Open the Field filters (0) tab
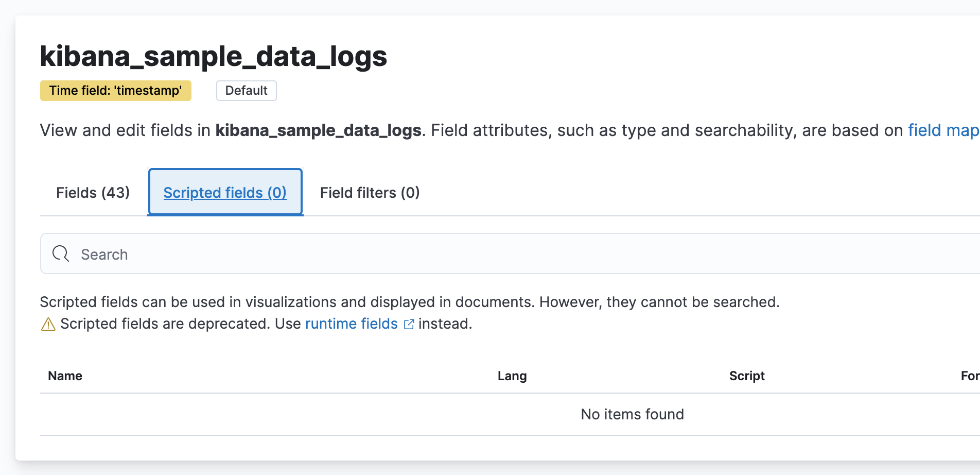Viewport: 980px width, 475px height. pyautogui.click(x=370, y=193)
